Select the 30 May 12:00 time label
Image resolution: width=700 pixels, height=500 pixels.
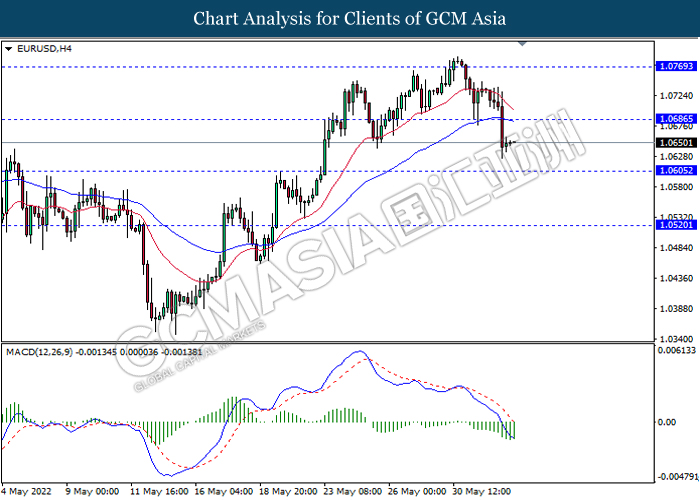482,492
